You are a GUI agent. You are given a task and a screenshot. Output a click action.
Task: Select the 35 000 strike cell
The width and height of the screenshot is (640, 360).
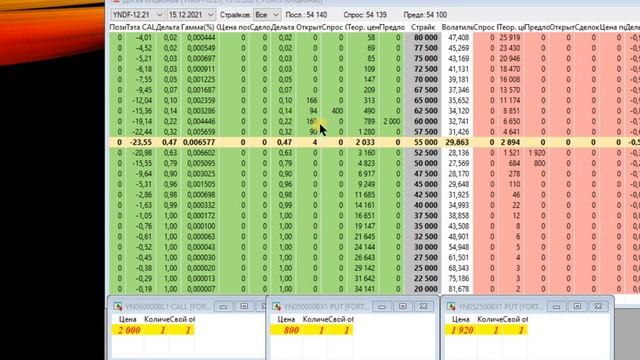tap(423, 226)
